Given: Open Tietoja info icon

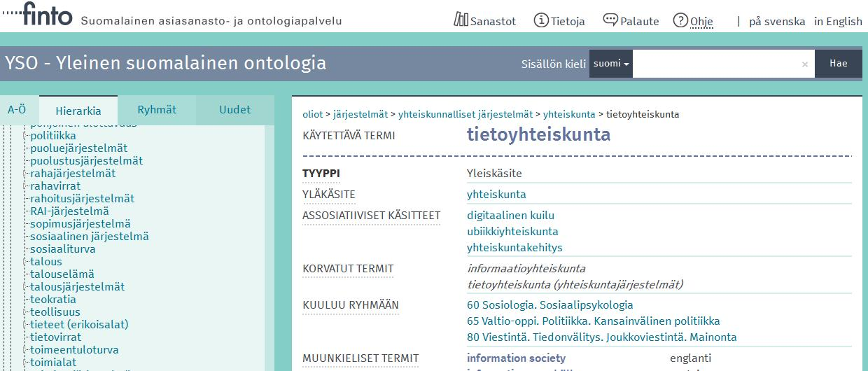Looking at the screenshot, I should tap(540, 20).
